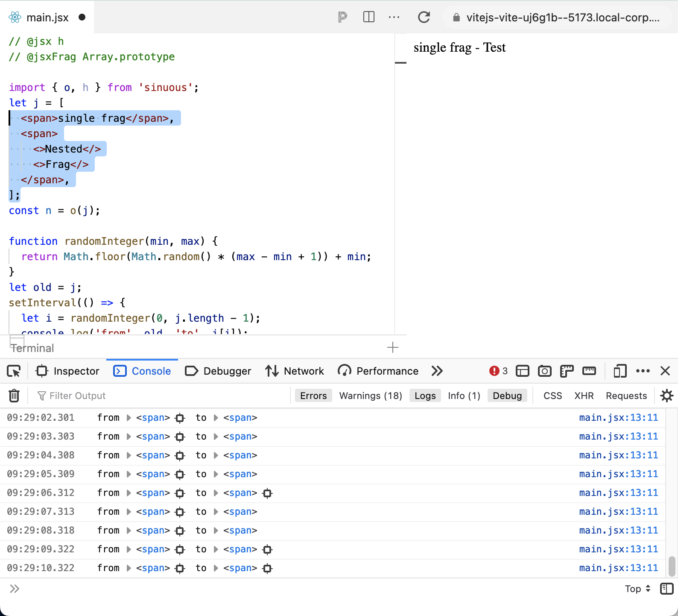Click the format document icon in editor header

pos(342,17)
